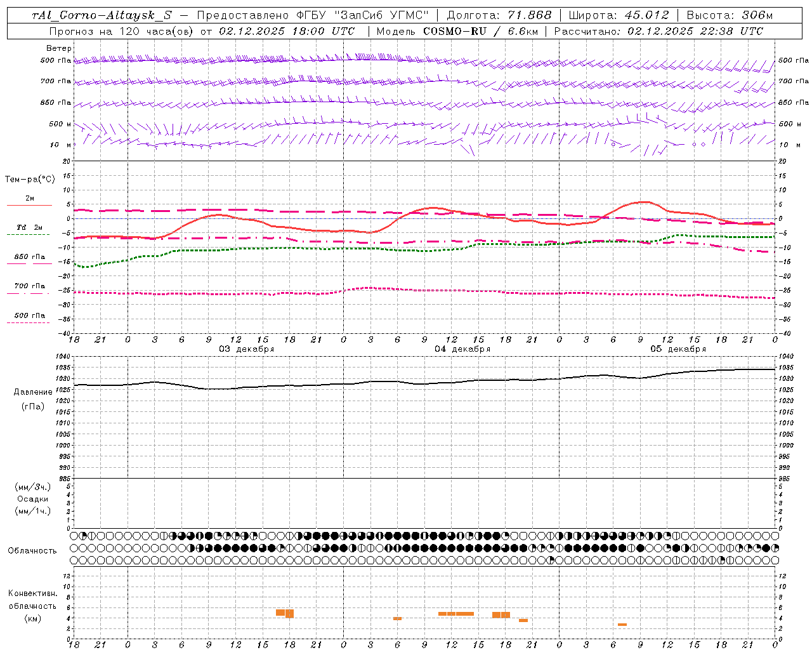Click the left 700 гПа wind level label
The image size is (812, 650).
[56, 81]
